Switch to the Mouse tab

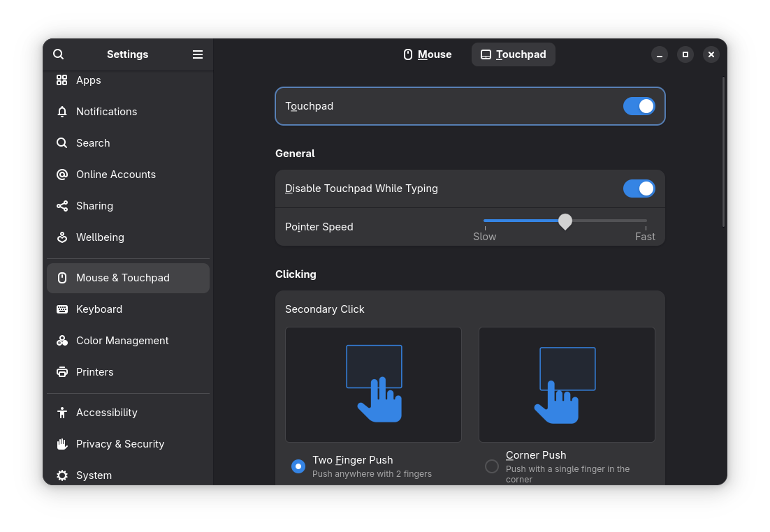coord(428,54)
